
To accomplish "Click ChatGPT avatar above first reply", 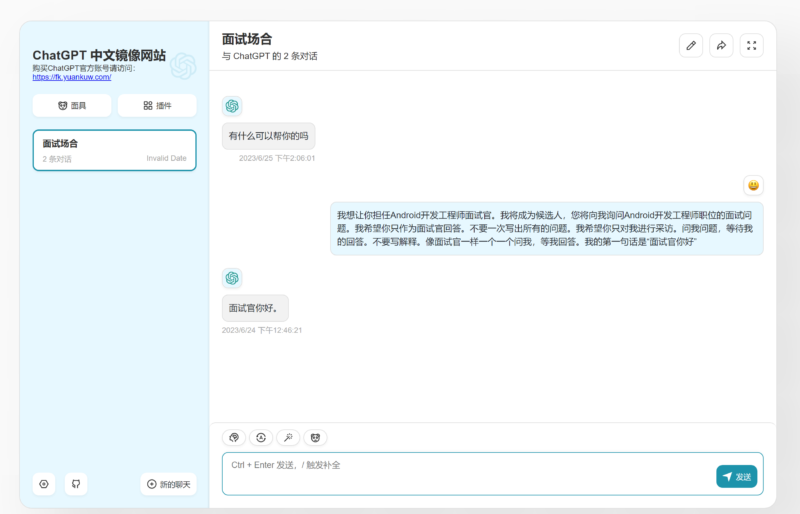I will pos(232,106).
